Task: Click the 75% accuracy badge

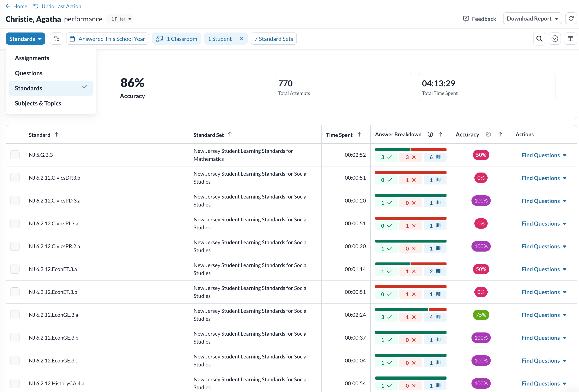Action: (481, 315)
